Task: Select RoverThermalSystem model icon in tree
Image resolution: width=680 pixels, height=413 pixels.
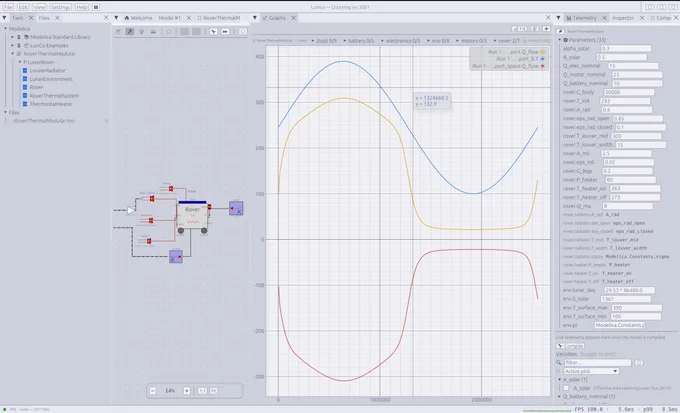Action: 25,95
